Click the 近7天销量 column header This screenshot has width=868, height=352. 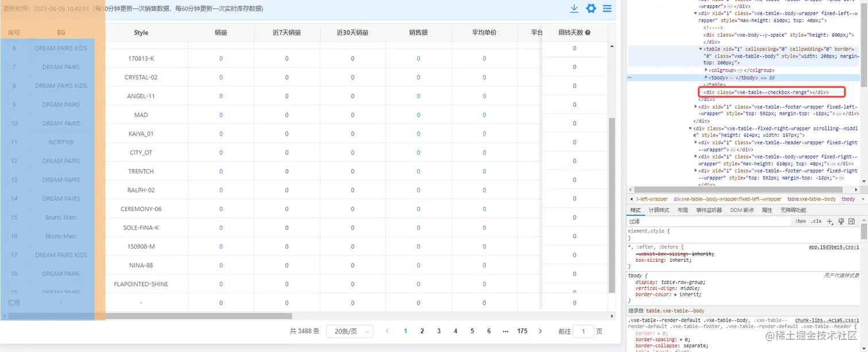tap(287, 33)
